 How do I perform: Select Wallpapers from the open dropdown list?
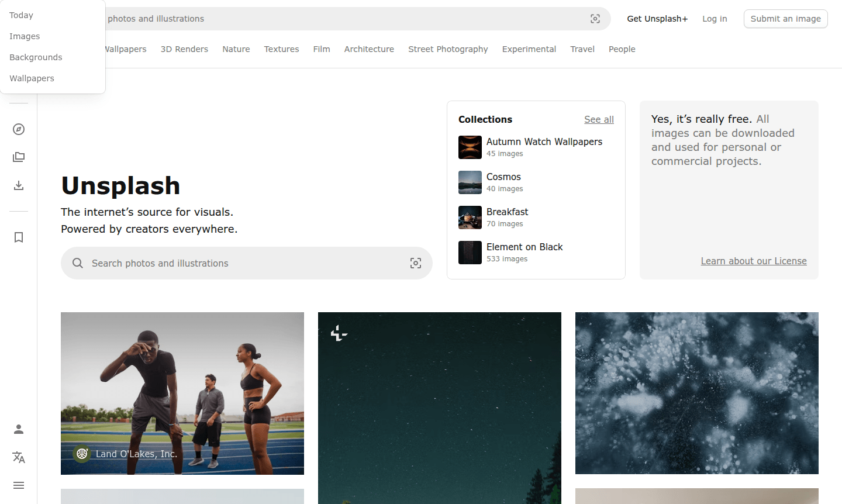click(32, 78)
